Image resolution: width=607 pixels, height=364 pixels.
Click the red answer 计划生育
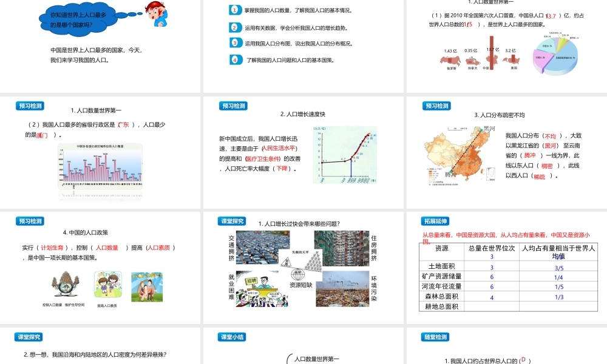pos(52,248)
